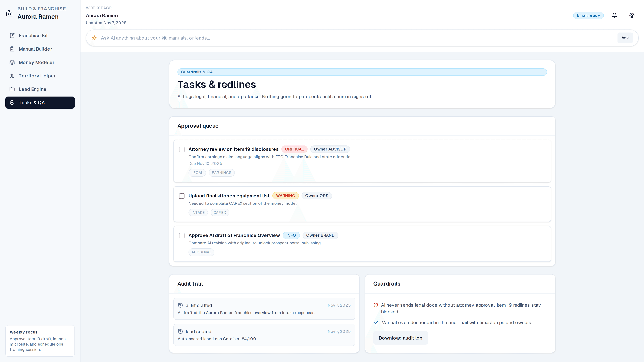
Task: Click the Lead Engine flag icon
Action: (13, 89)
